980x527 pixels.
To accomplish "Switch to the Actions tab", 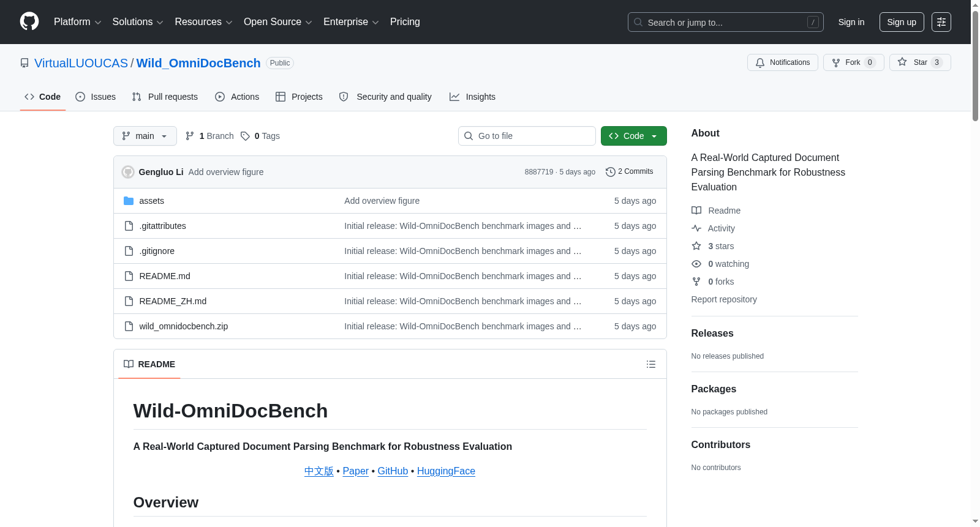I will [237, 97].
